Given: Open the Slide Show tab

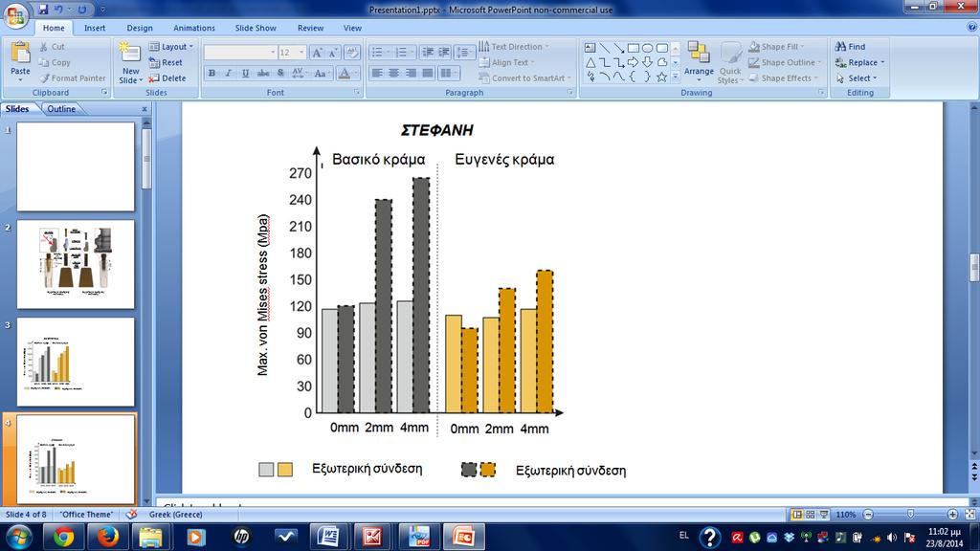Looking at the screenshot, I should point(256,28).
